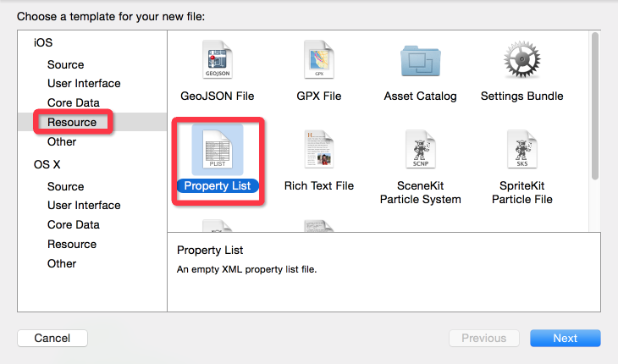The image size is (618, 364).
Task: Select the Asset Catalog folder icon
Action: (x=420, y=62)
